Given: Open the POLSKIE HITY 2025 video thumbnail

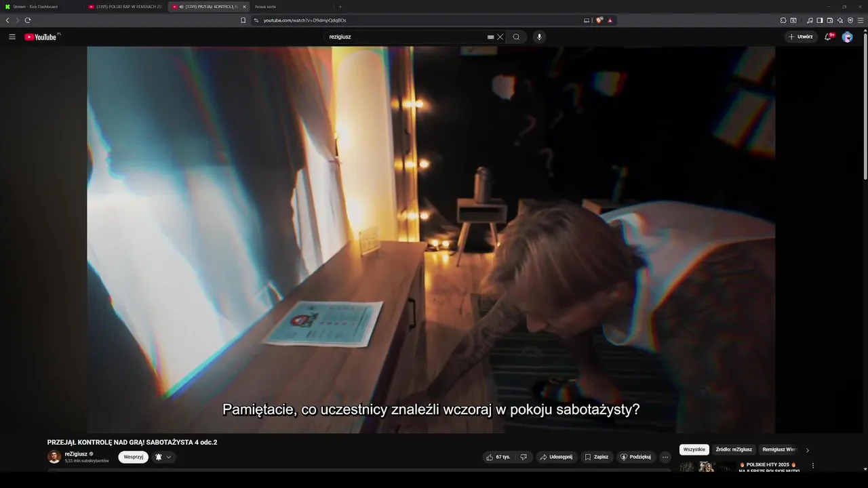Looking at the screenshot, I should [x=707, y=466].
